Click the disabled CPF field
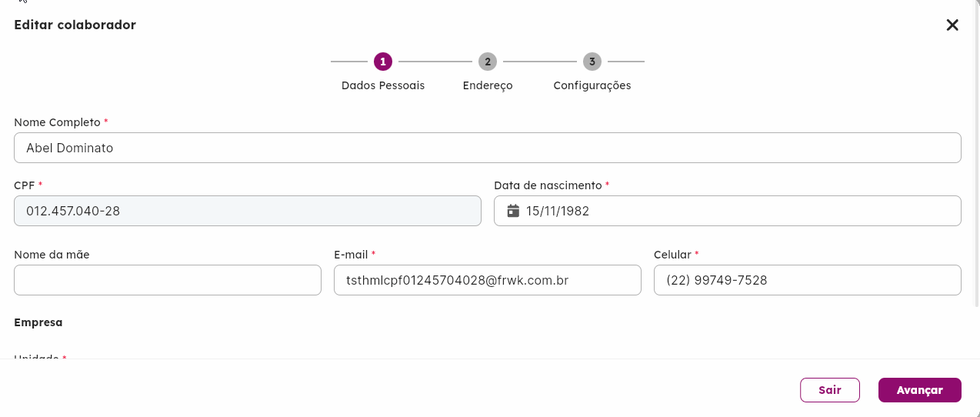This screenshot has width=980, height=417. (x=248, y=211)
